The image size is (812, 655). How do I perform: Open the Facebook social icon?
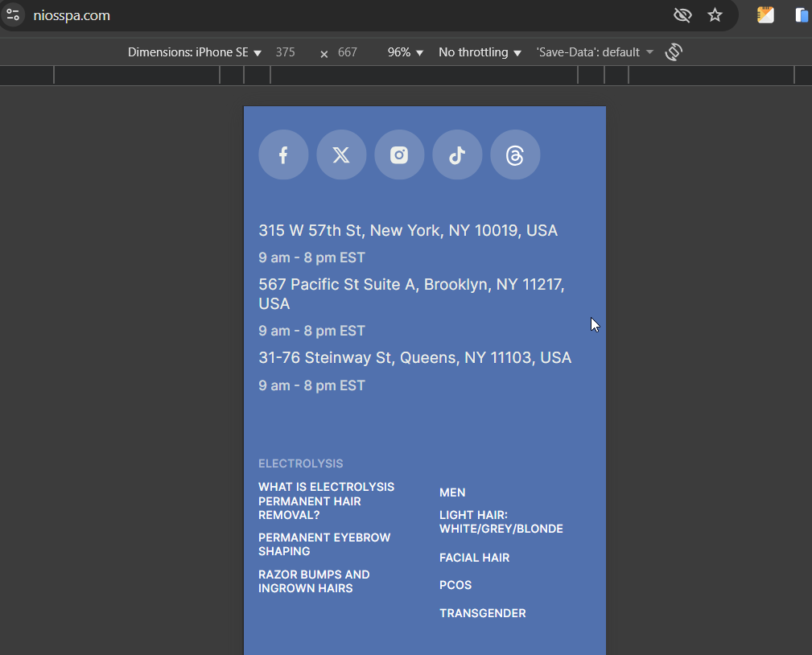[x=283, y=154]
